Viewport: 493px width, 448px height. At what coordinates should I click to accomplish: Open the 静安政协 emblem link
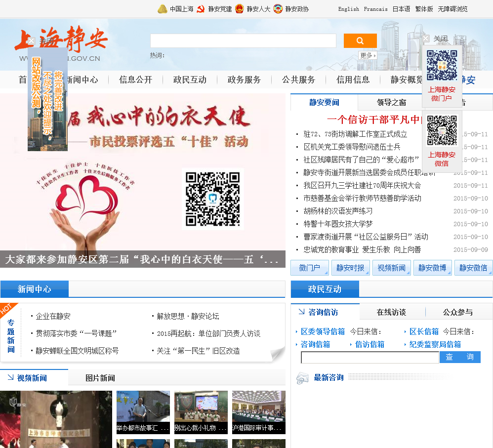pos(291,9)
